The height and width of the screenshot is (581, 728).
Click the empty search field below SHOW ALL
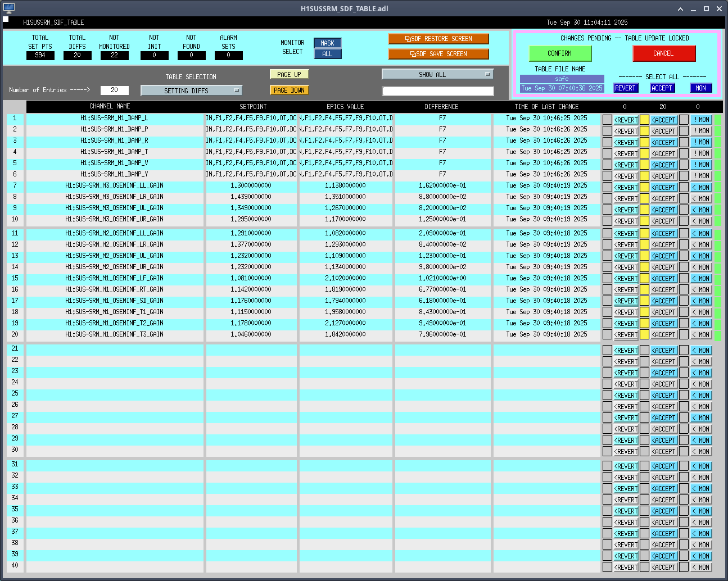437,91
